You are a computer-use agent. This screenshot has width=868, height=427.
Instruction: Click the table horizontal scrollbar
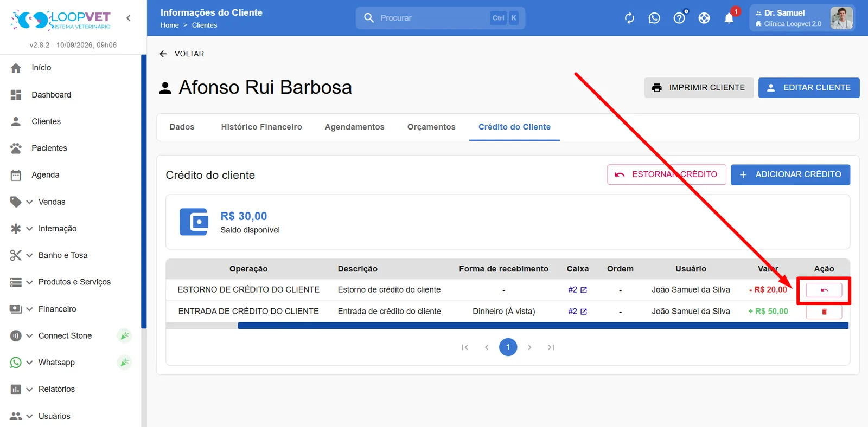point(543,326)
